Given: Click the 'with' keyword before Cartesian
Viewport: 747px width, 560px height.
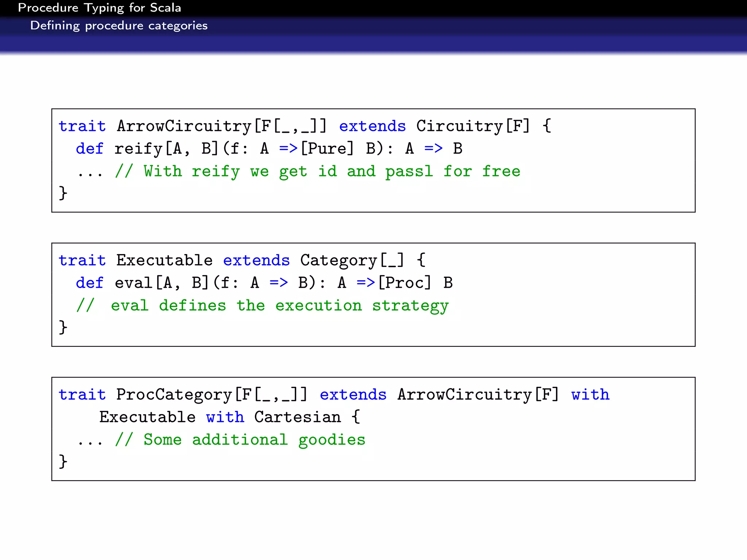Looking at the screenshot, I should (x=225, y=417).
